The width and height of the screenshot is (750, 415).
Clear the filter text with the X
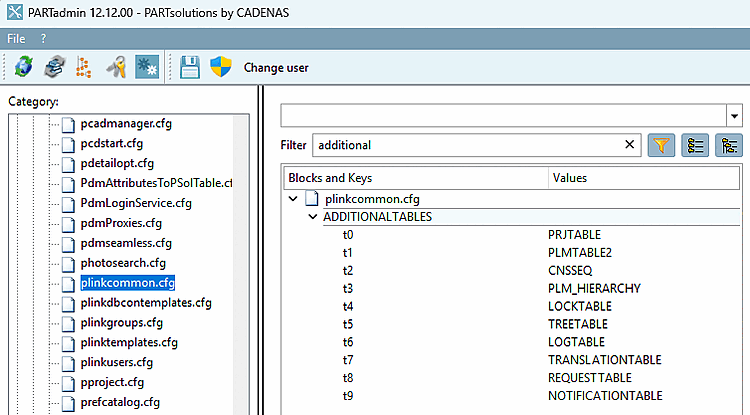coord(629,144)
